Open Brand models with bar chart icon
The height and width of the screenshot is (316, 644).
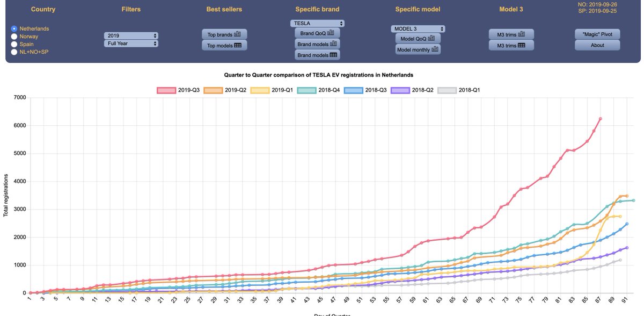tap(317, 44)
